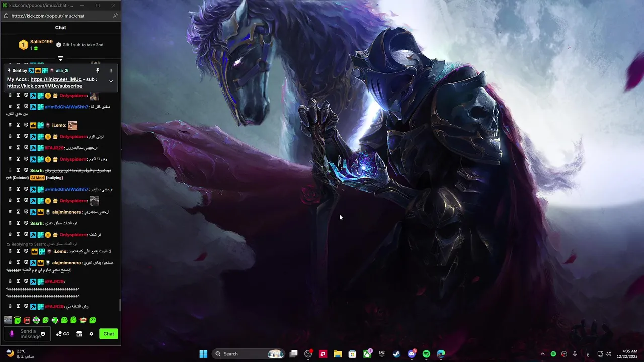This screenshot has height=362, width=644.
Task: Click tray microphone icon
Action: pos(575,354)
